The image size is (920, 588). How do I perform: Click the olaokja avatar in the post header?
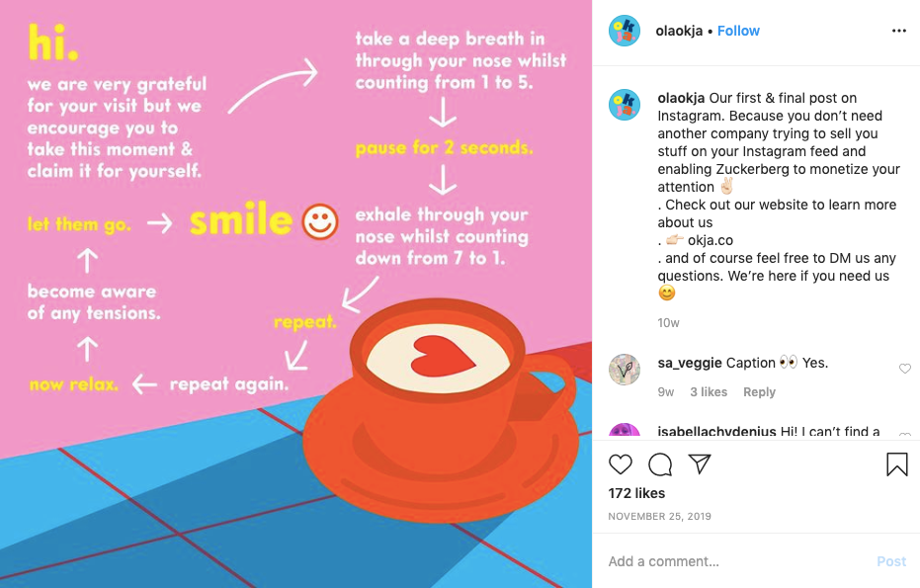(625, 31)
